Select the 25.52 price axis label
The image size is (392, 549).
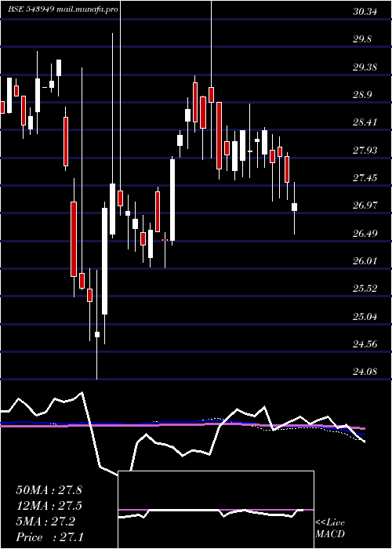[x=365, y=289]
